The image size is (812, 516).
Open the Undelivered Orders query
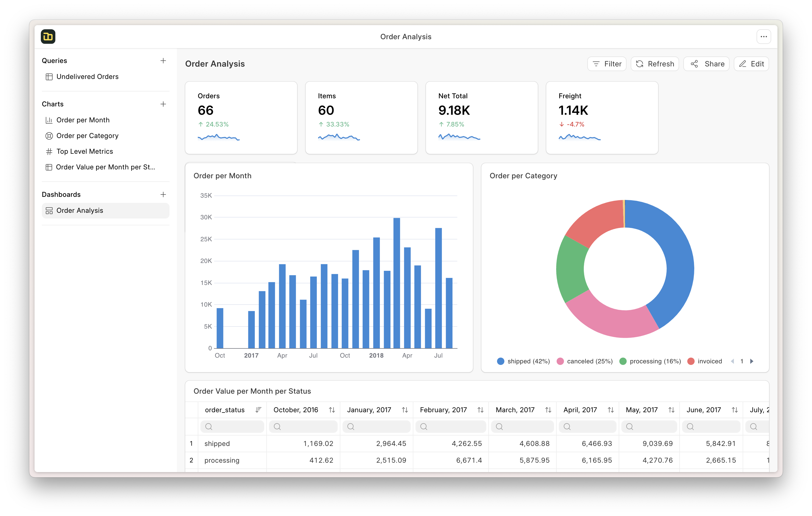(87, 77)
